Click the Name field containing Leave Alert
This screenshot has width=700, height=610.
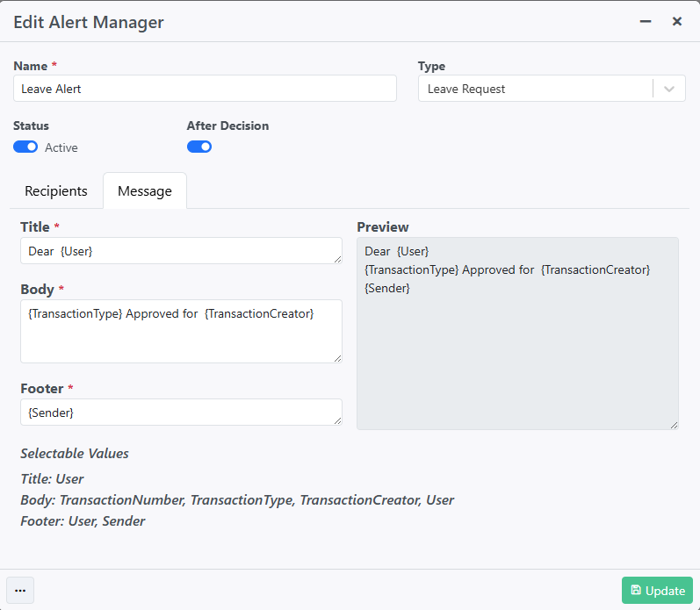coord(205,89)
